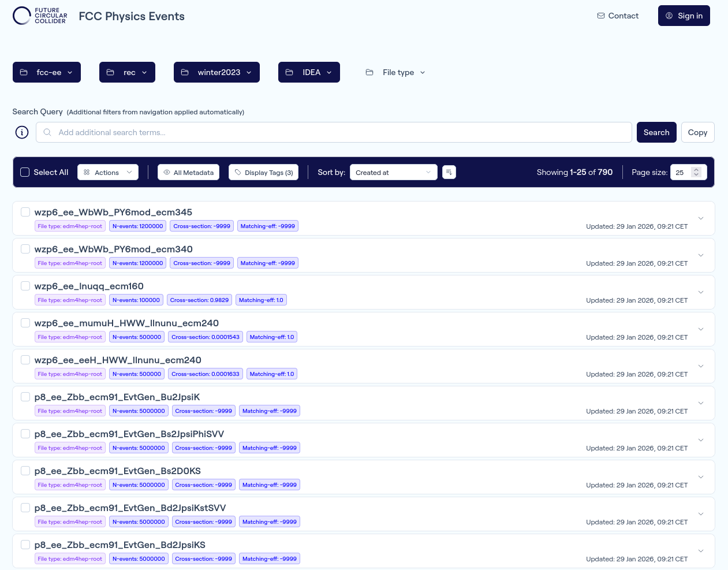Open the Sort by Created at dropdown

click(393, 172)
